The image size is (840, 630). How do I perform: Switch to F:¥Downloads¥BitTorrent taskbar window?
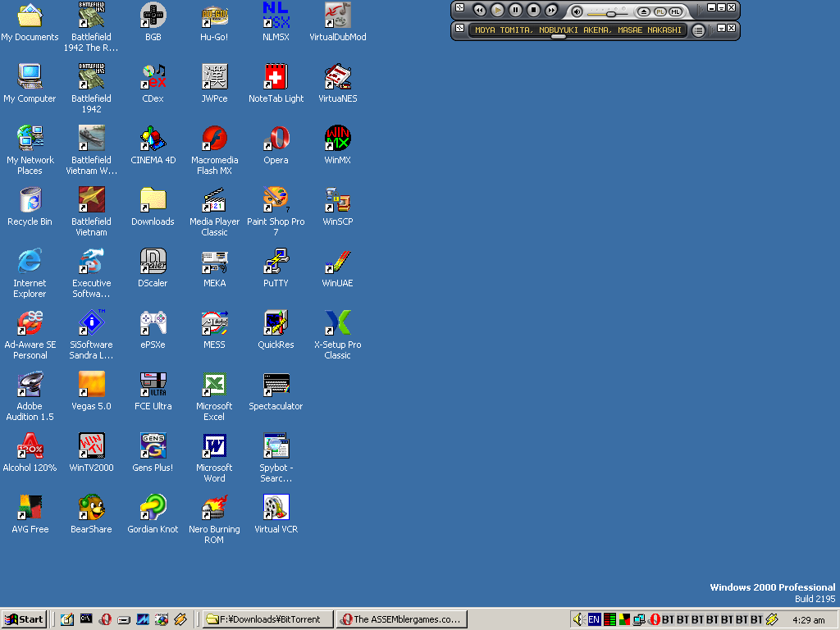(268, 619)
